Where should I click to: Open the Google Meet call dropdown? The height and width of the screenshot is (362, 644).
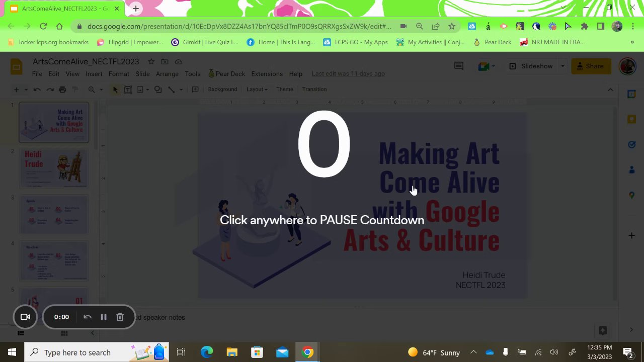[x=487, y=66]
